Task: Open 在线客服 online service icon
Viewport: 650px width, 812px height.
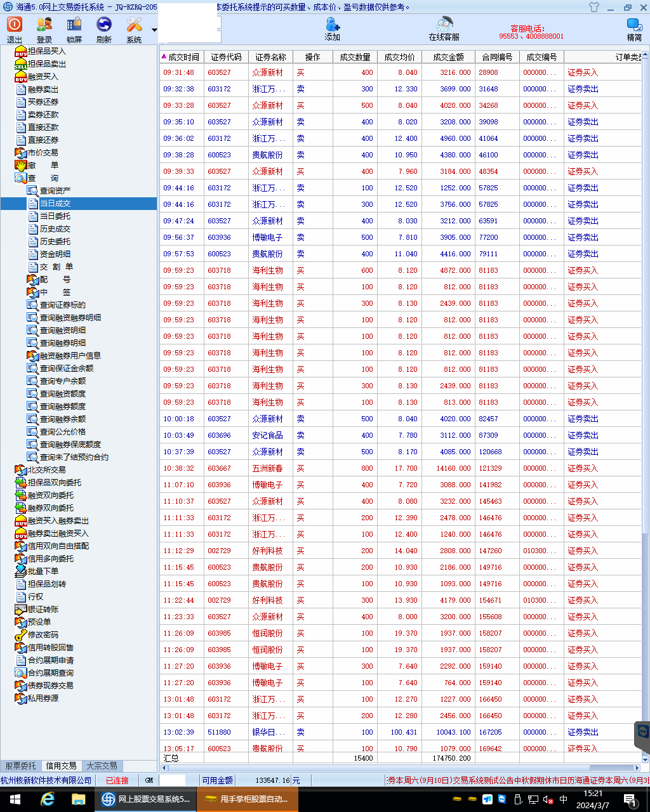Action: [444, 29]
